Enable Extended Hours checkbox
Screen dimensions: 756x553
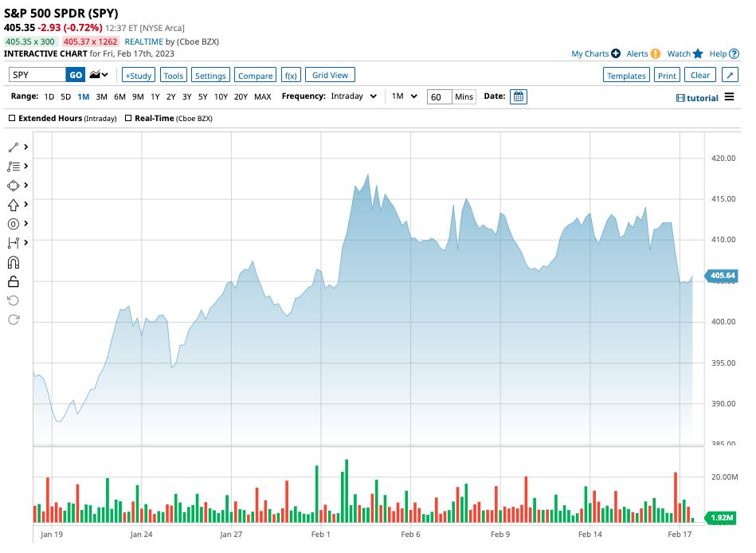coord(12,118)
